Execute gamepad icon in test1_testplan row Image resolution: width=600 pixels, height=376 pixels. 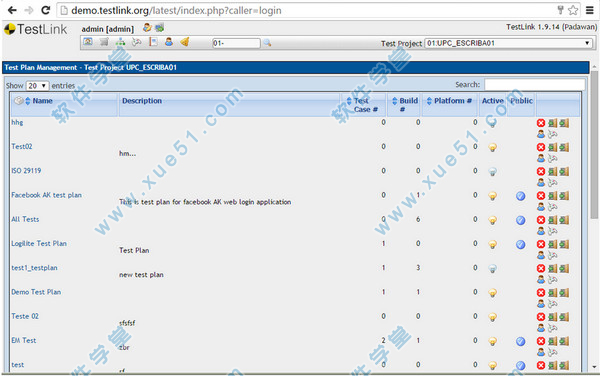[x=553, y=279]
